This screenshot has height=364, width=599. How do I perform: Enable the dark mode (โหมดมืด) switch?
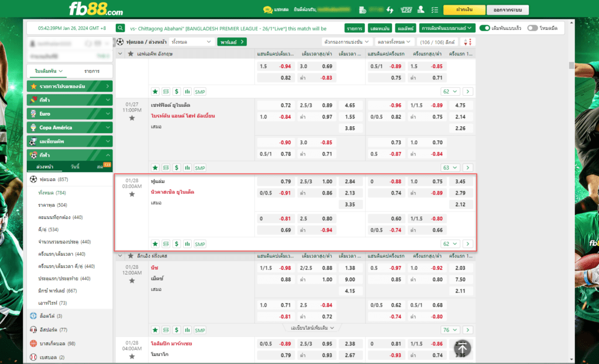point(532,28)
